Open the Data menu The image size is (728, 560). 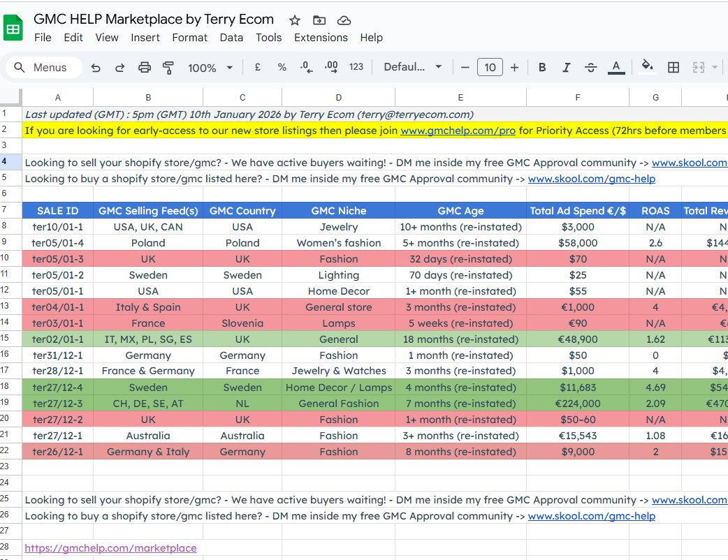pyautogui.click(x=231, y=38)
